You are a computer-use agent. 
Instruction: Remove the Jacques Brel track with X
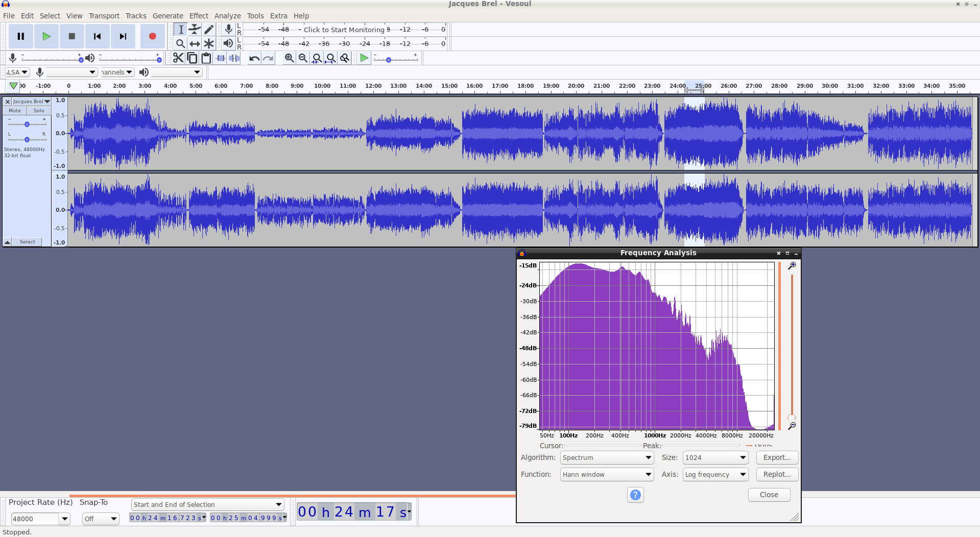[8, 102]
